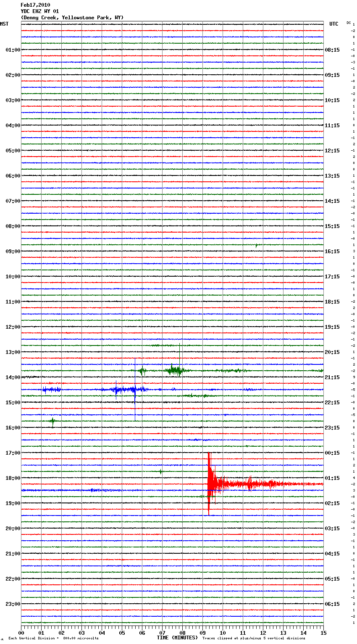
Task: Click the 01:15 UTC time label
Action: (332, 478)
